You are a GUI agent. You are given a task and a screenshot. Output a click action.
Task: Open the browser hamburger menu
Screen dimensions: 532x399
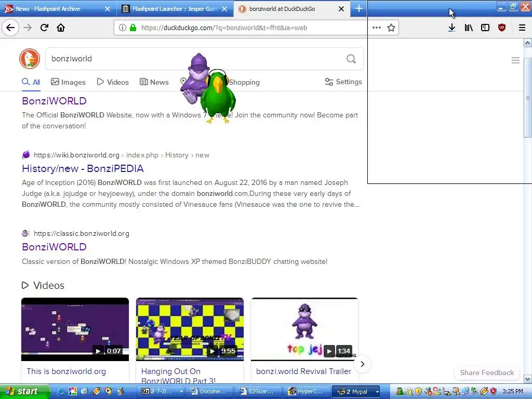[522, 28]
